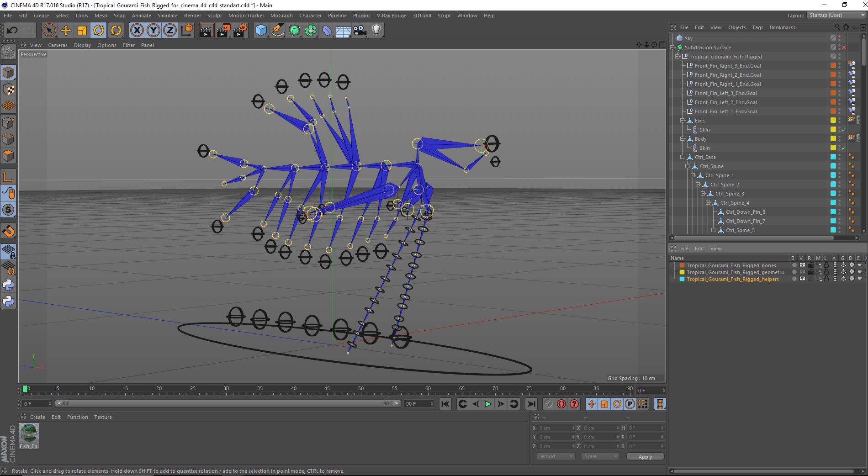Click orange layer swatch on Front_Fin_Right_3_End.Goal

coord(833,65)
